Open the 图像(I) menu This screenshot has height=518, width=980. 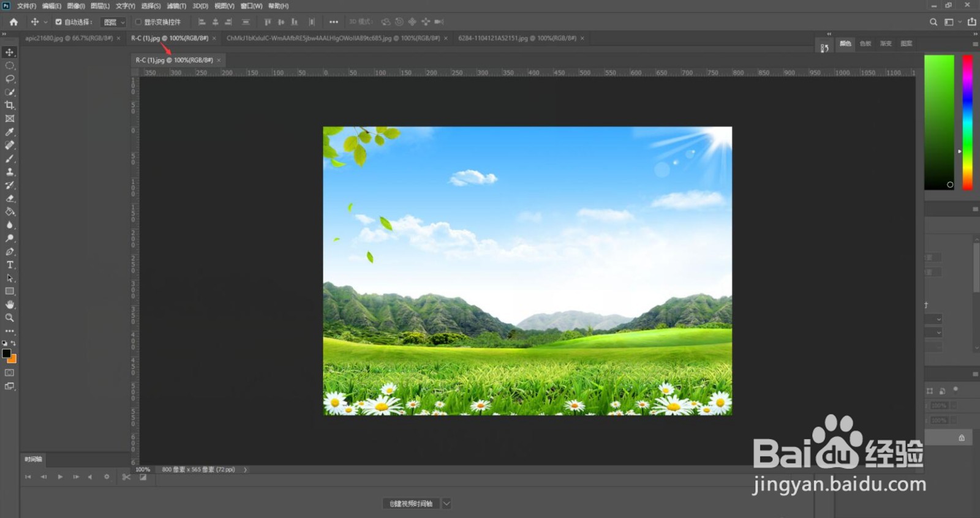(75, 6)
